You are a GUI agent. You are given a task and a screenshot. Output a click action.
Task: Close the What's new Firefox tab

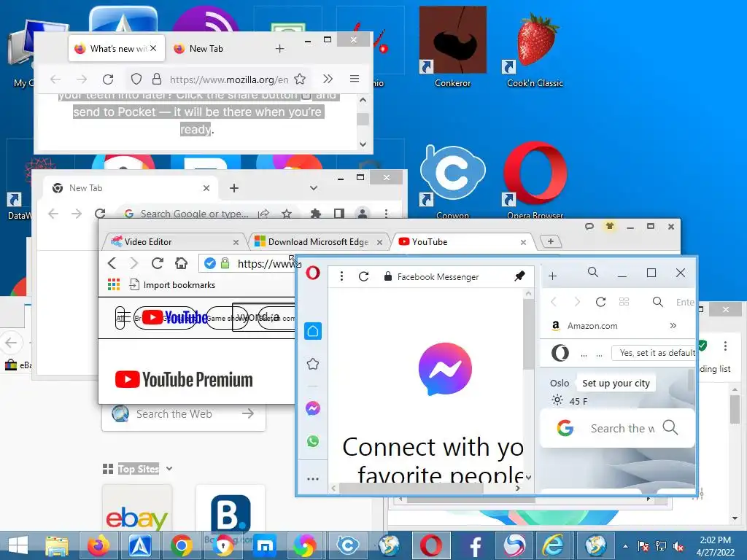click(x=153, y=48)
